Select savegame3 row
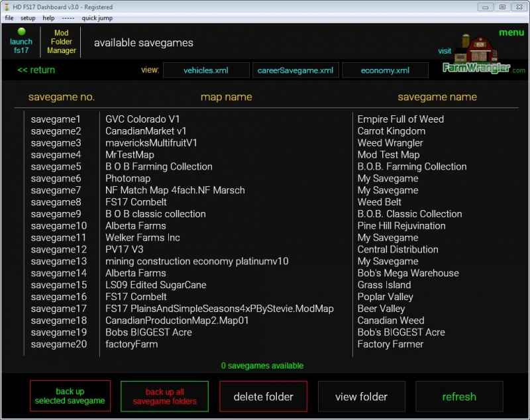This screenshot has width=530, height=420. [x=56, y=143]
